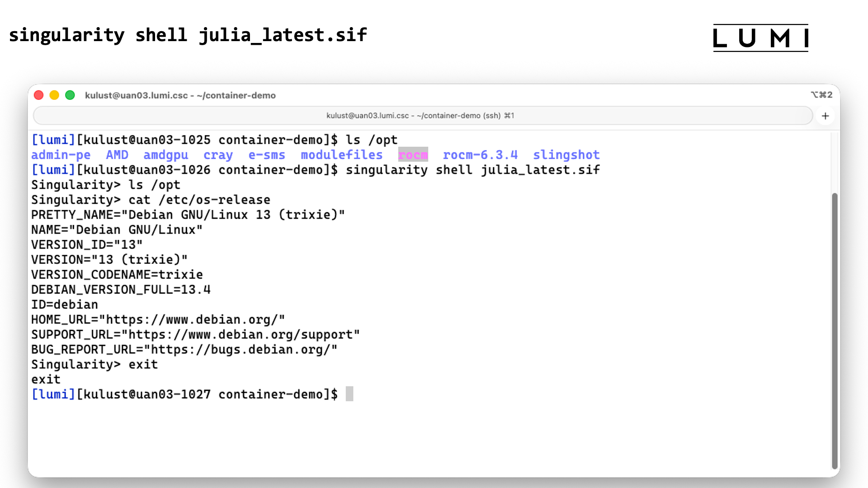Click the terminal cursor block after the prompt
868x488 pixels.
click(349, 394)
